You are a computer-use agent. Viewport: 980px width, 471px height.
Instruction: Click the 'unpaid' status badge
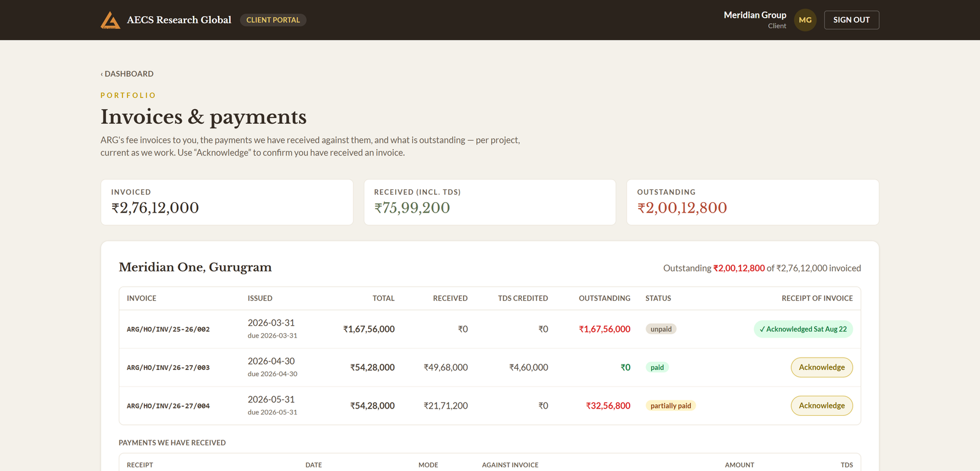(x=661, y=330)
